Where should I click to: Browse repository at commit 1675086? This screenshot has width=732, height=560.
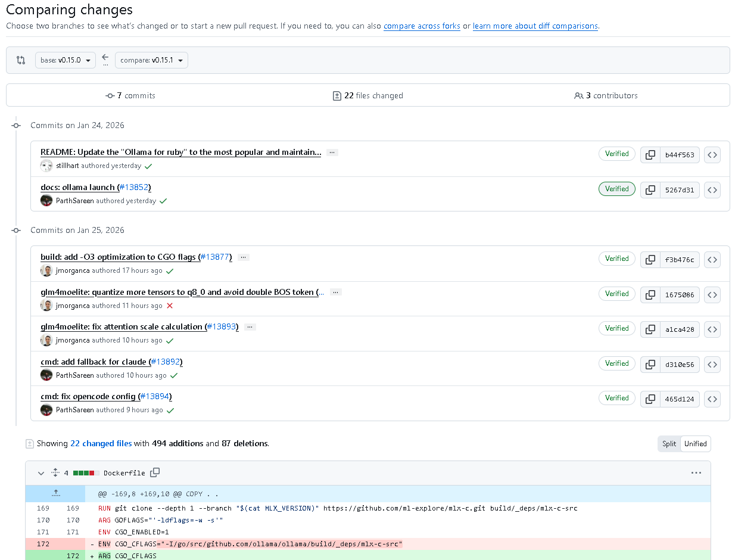[x=712, y=294]
